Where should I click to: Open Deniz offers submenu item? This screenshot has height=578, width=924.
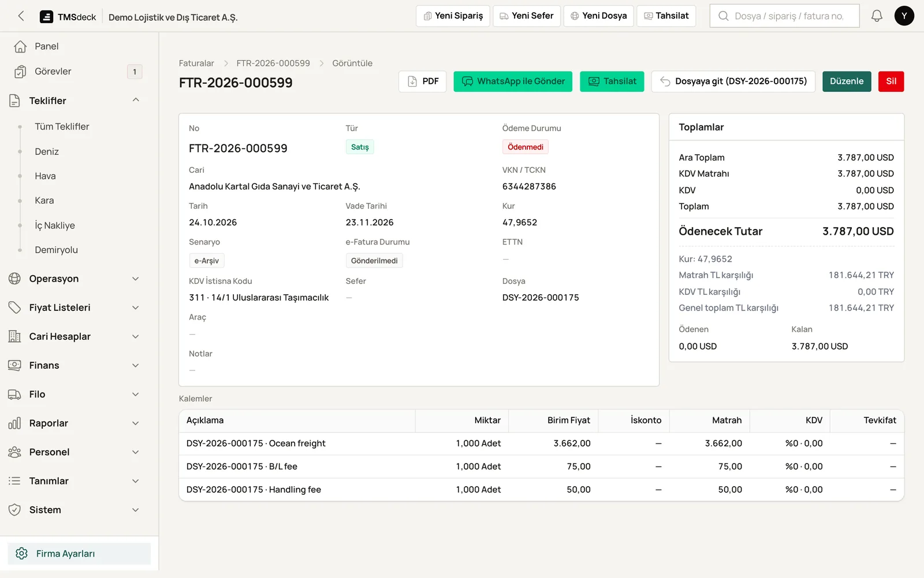click(x=47, y=151)
